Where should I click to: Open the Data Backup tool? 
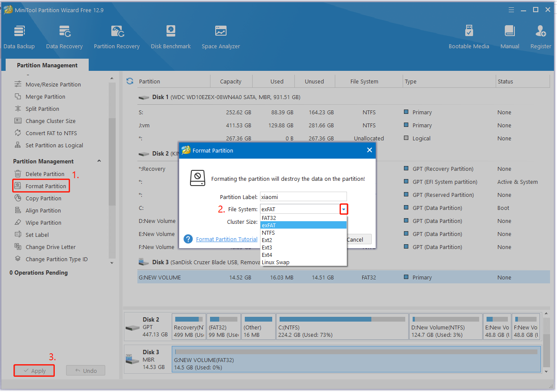(19, 37)
